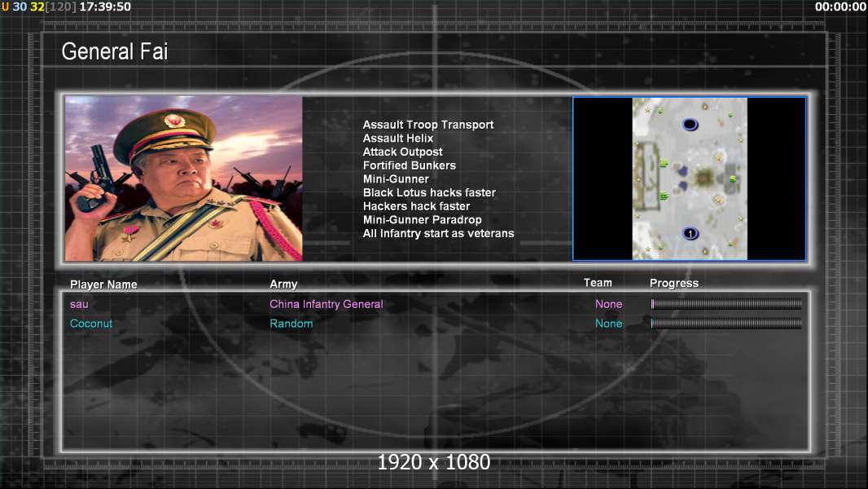Click the yellow U indicator
868x489 pixels.
click(x=5, y=7)
